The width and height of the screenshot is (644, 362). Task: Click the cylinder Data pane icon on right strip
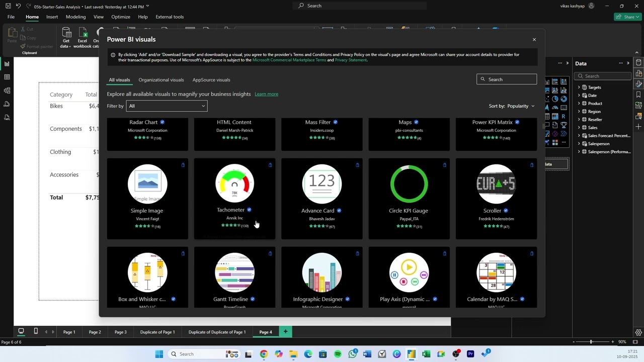point(638,63)
